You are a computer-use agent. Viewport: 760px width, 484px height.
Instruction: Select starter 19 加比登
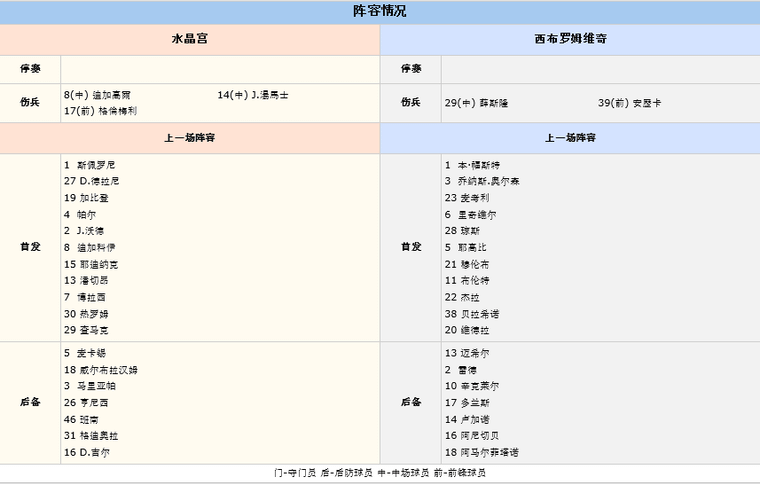click(x=86, y=198)
